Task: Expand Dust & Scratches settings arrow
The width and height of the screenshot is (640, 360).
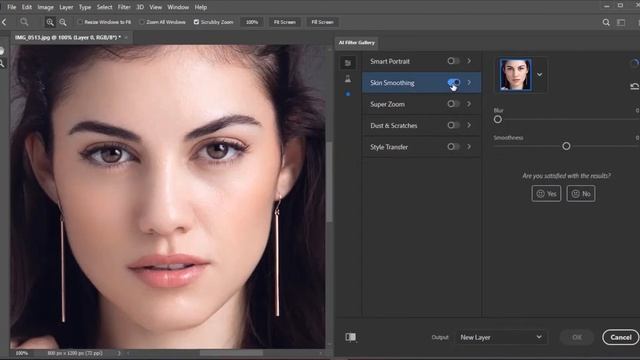Action: pos(469,125)
